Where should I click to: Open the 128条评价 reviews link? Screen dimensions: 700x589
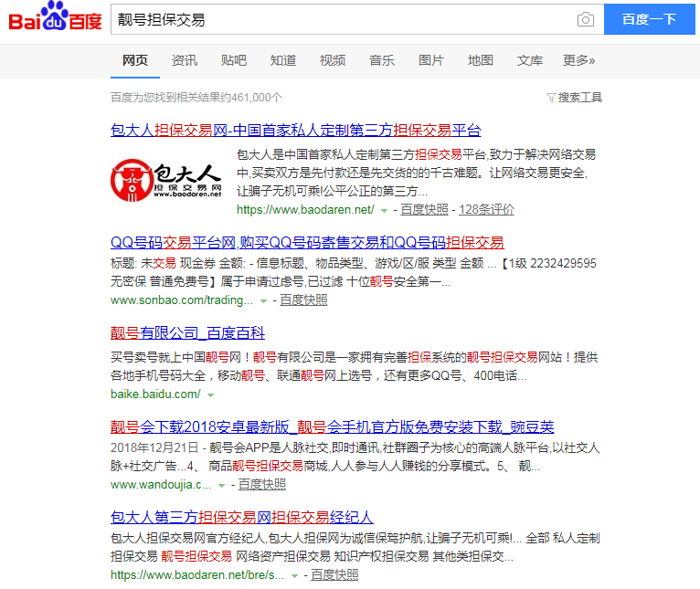pos(486,209)
